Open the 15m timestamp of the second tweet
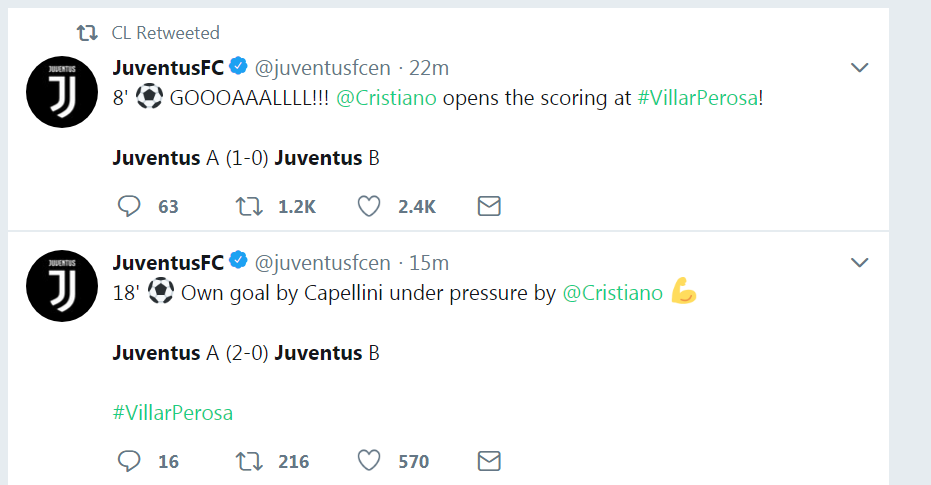 pyautogui.click(x=430, y=263)
